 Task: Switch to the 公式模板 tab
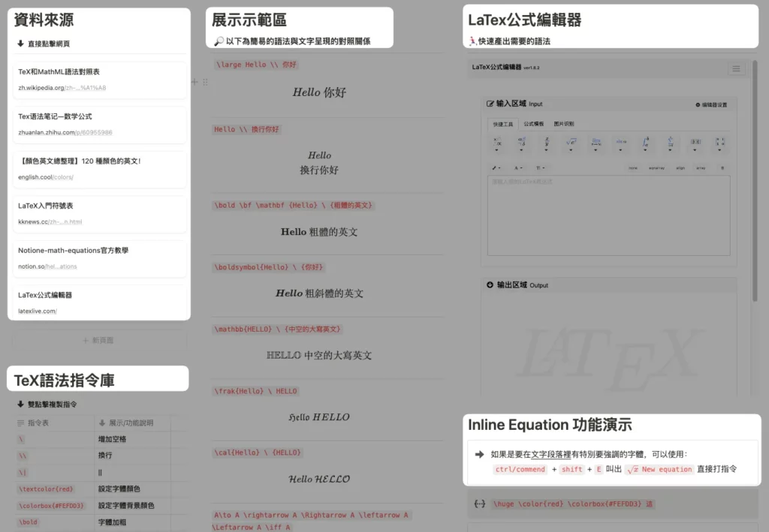(534, 125)
